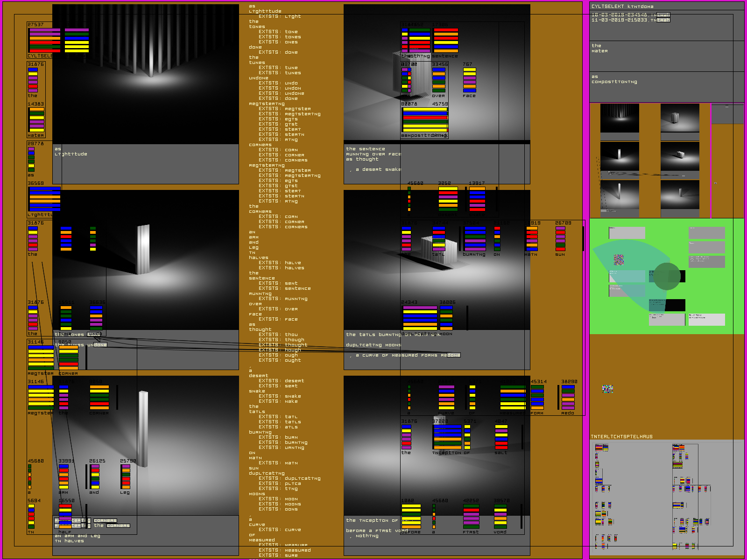
Task: Select the 29778 'as' color glyph
Action: pos(31,159)
